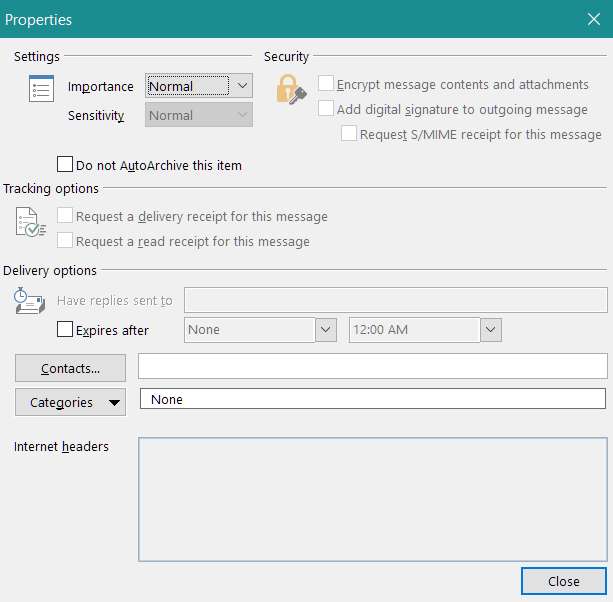The height and width of the screenshot is (602, 613).
Task: Check Encrypt message contents and attachments
Action: (326, 84)
